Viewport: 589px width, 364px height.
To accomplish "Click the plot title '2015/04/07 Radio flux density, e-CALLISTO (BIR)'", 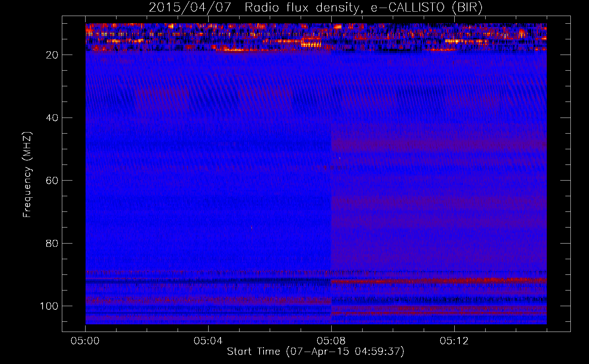I will pyautogui.click(x=316, y=7).
